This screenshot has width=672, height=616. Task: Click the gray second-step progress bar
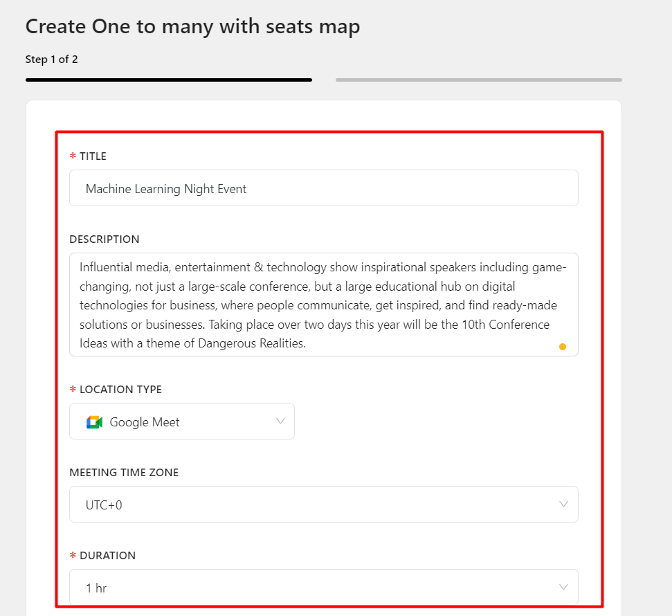click(478, 80)
